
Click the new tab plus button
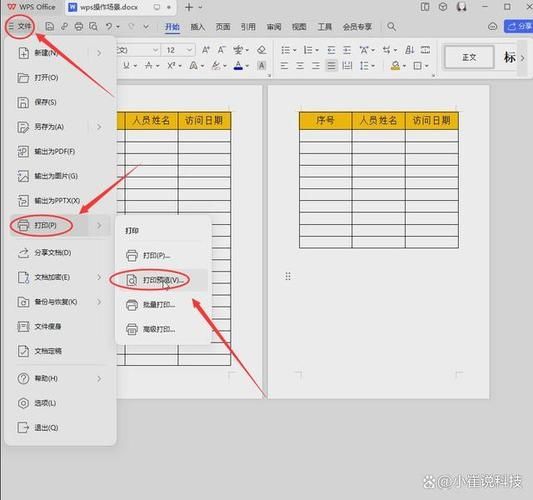click(x=189, y=7)
